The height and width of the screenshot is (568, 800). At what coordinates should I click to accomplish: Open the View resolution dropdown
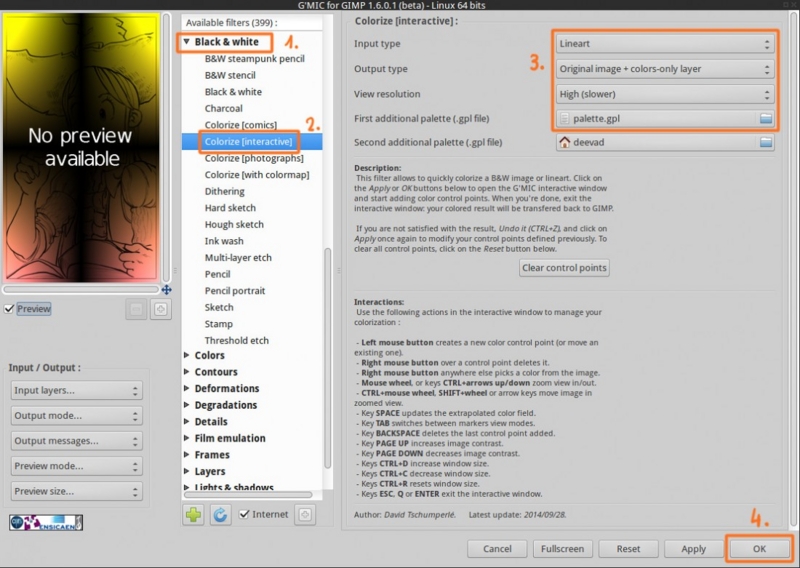(665, 94)
